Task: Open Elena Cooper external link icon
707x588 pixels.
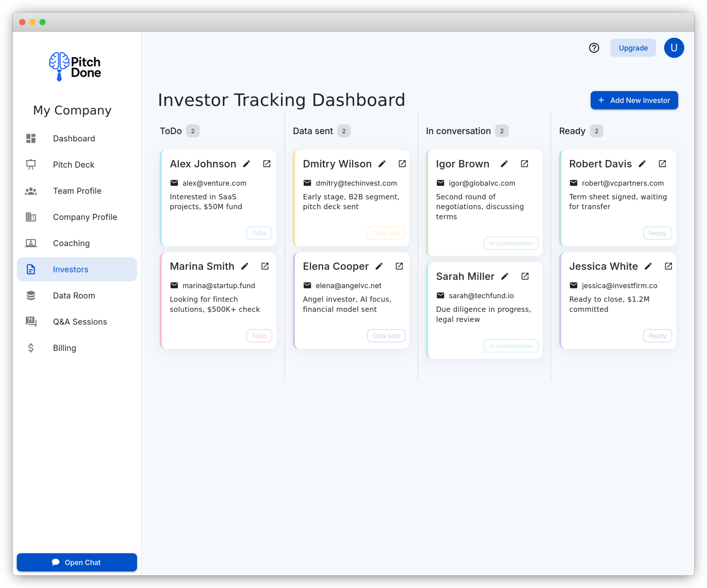Action: [x=399, y=266]
